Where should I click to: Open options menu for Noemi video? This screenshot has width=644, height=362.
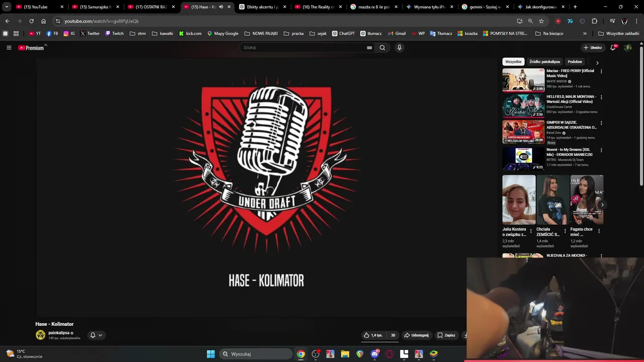601,150
